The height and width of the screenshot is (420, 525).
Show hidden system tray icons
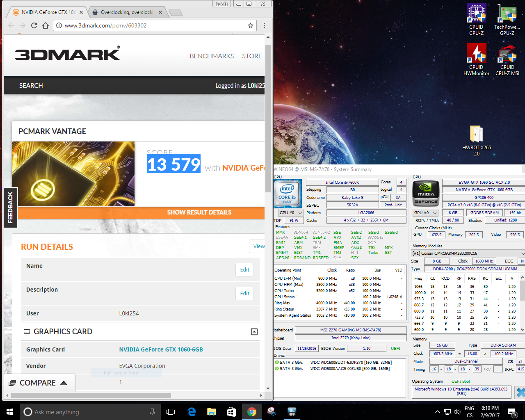[x=437, y=412]
